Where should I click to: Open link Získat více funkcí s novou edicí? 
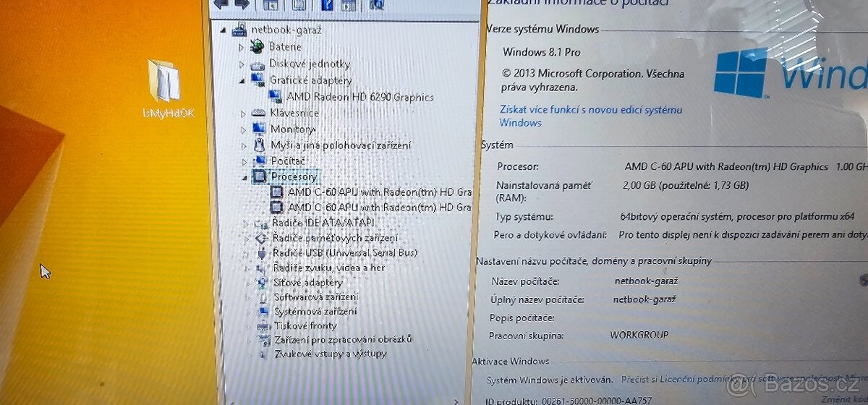[591, 116]
